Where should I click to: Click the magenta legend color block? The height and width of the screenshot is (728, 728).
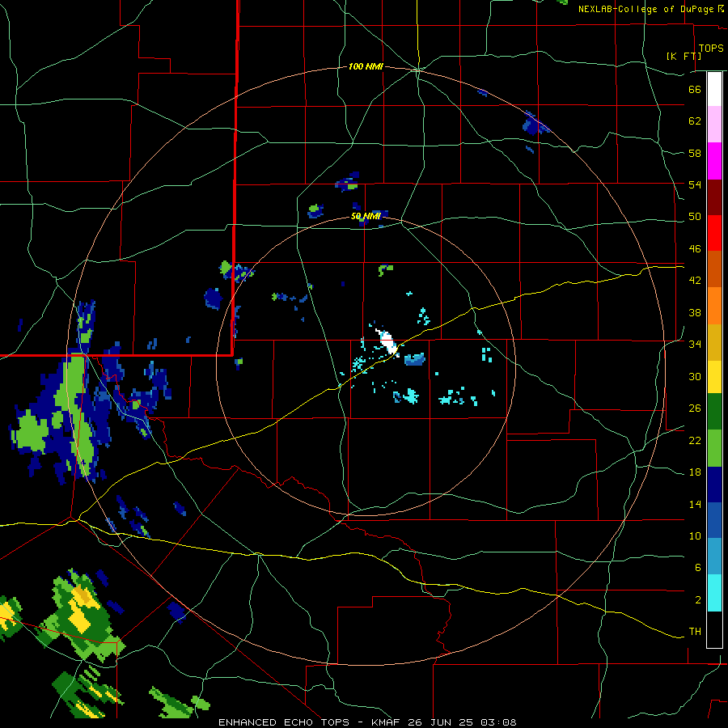(714, 161)
